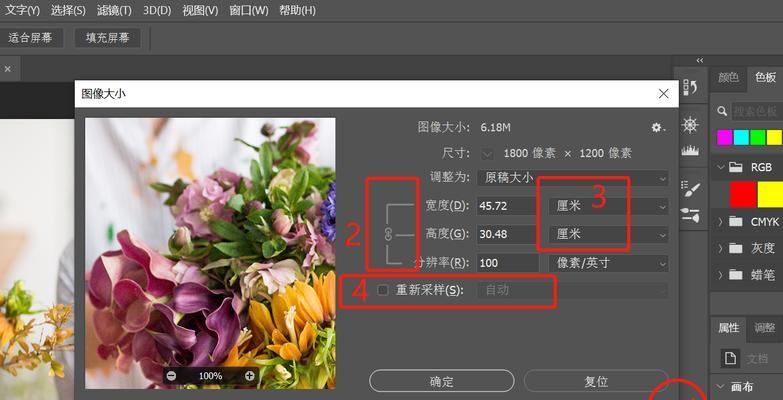Open the History panel icon

[690, 86]
